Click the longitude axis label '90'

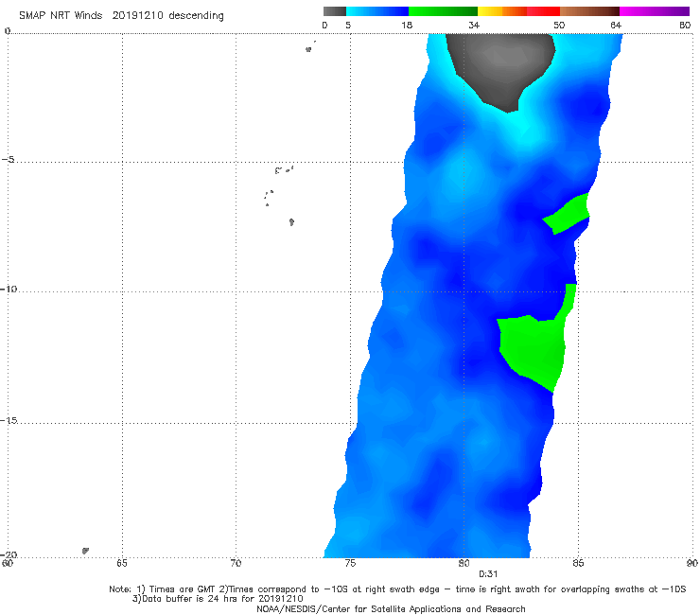pos(692,563)
